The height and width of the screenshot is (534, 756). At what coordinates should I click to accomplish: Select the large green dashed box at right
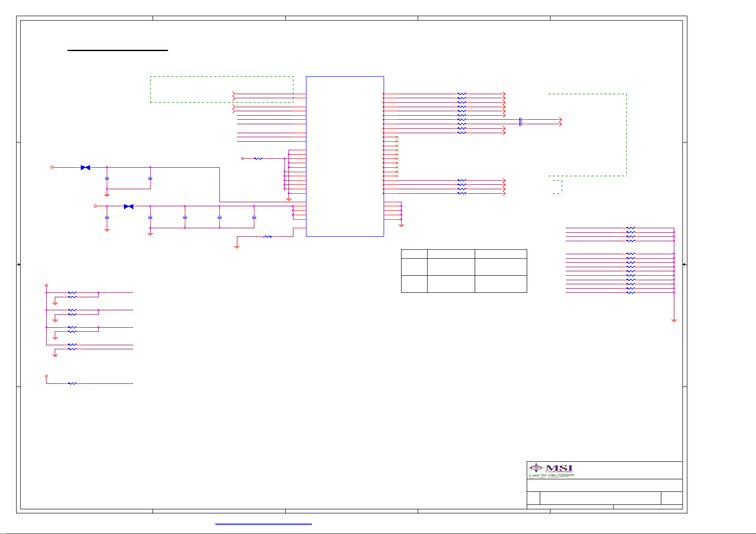(x=587, y=135)
